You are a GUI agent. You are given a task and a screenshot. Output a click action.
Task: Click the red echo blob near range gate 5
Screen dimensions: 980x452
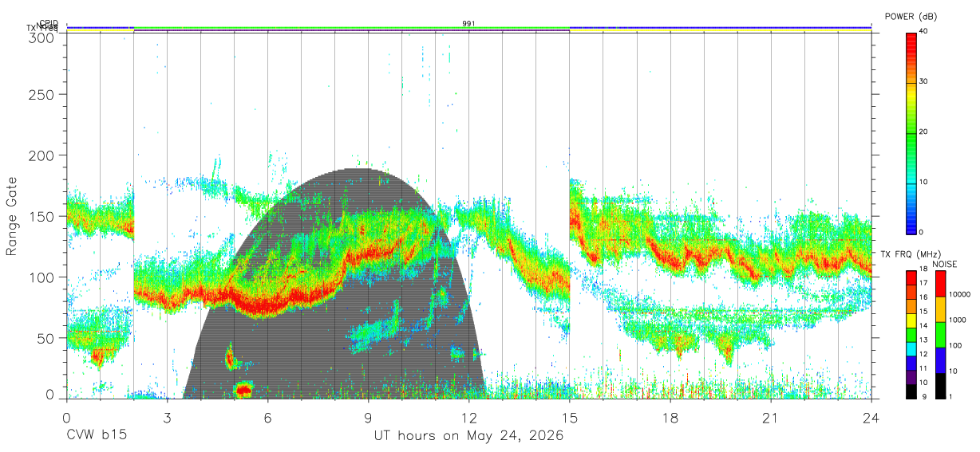244,390
